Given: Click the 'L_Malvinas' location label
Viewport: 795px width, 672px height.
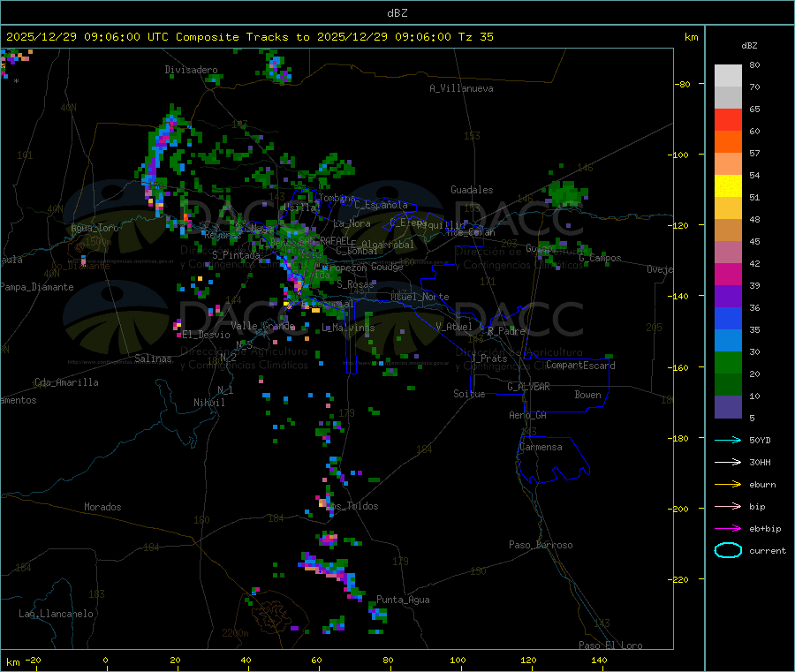Looking at the screenshot, I should (x=348, y=328).
